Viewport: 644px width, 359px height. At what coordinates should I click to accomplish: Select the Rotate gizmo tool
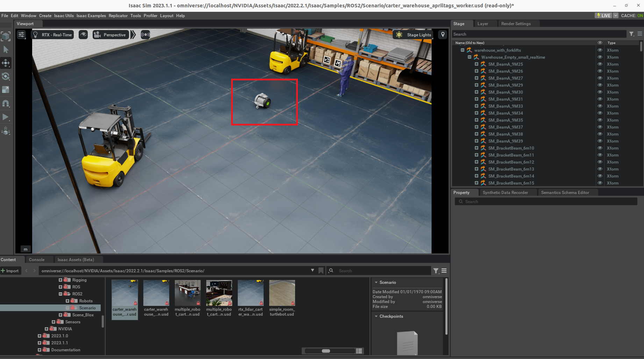click(6, 76)
